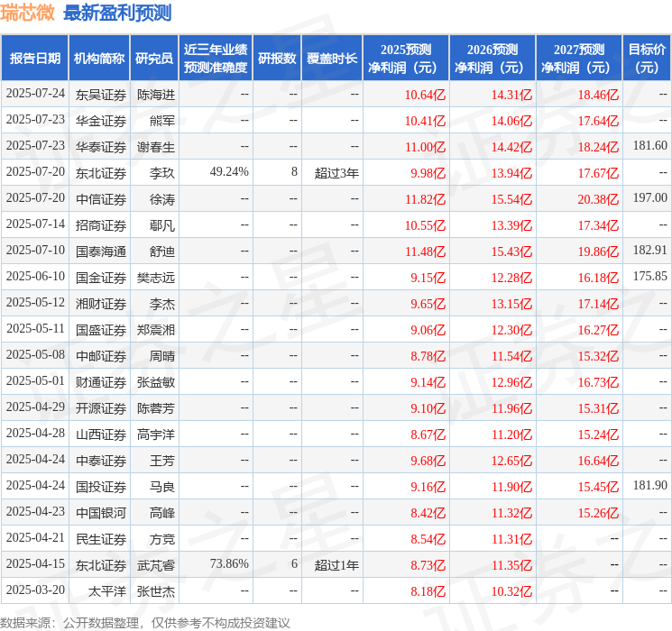Select institution 开源证券
The height and width of the screenshot is (631, 672).
(101, 408)
